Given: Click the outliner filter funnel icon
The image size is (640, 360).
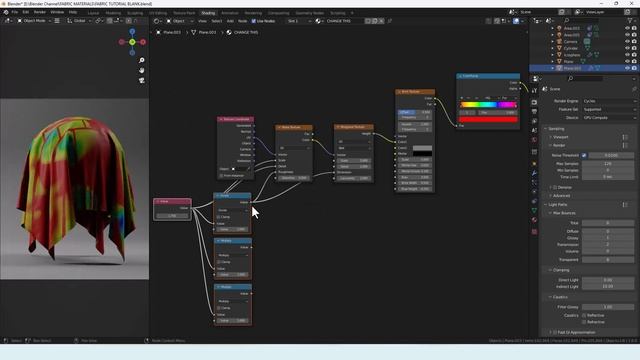Looking at the screenshot, I should [x=629, y=20].
